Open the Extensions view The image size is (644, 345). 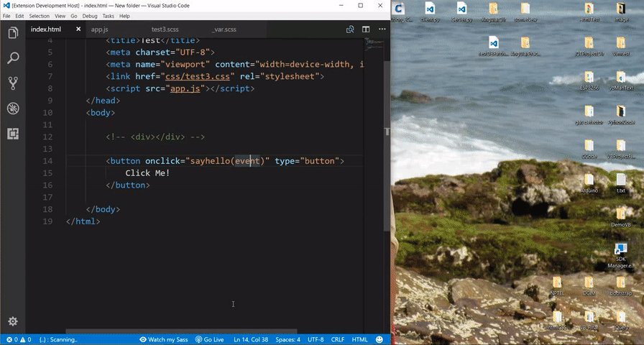[x=12, y=134]
